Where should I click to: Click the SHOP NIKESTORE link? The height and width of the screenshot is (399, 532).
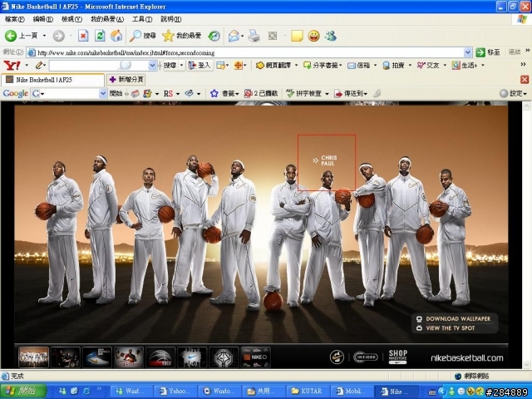pyautogui.click(x=397, y=357)
